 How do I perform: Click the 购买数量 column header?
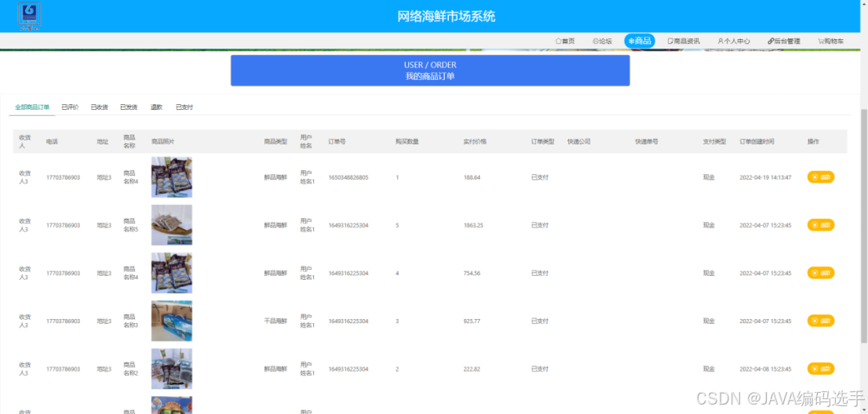[407, 141]
